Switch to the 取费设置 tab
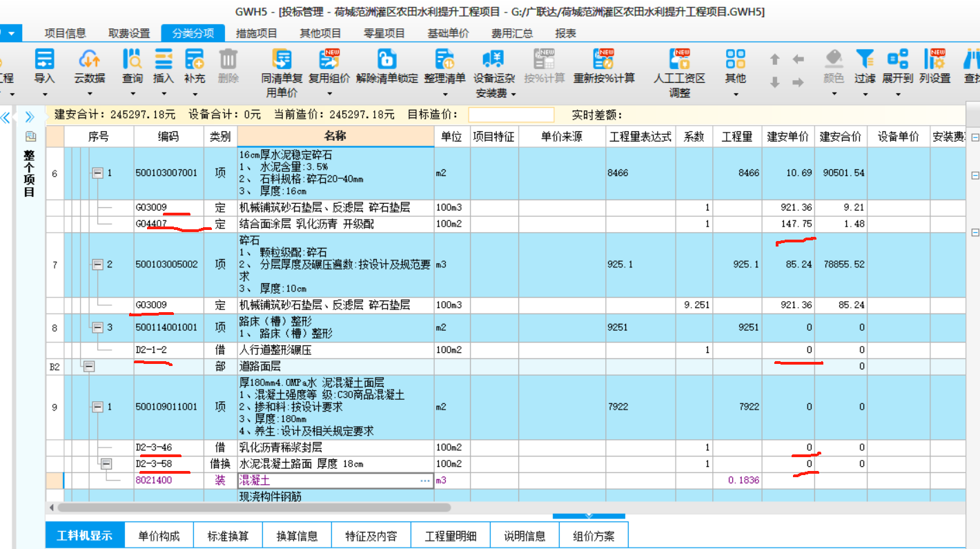 click(x=129, y=33)
